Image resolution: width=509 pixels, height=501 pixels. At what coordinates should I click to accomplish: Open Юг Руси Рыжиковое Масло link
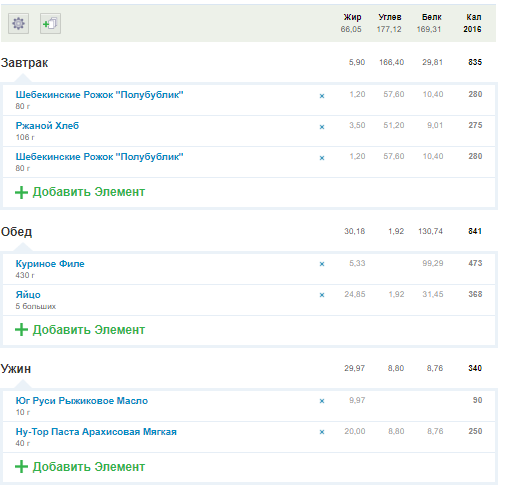coord(82,401)
